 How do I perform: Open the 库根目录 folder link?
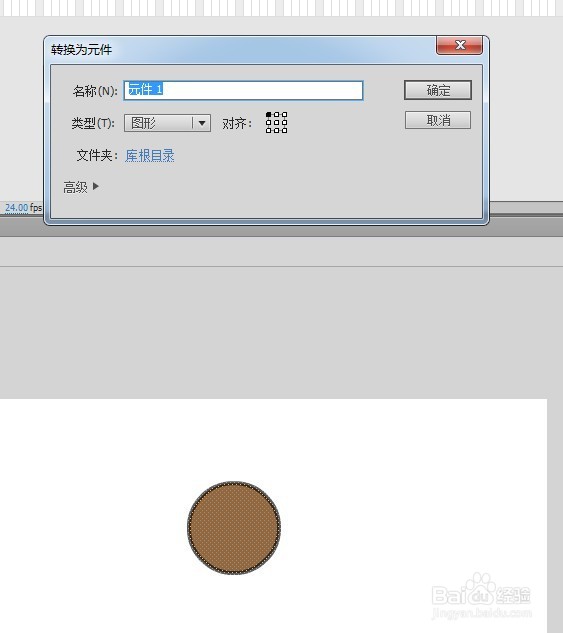coord(150,155)
